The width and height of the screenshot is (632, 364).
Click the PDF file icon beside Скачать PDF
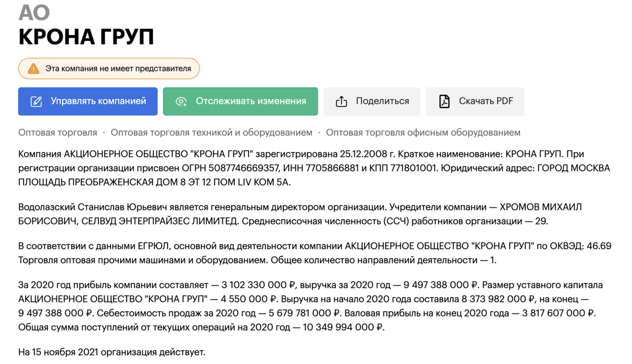coord(445,102)
